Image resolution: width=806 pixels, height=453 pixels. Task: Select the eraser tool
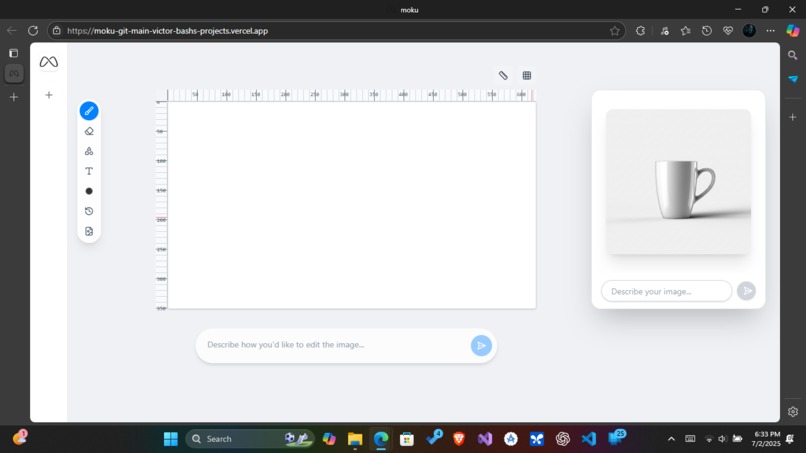[x=89, y=131]
